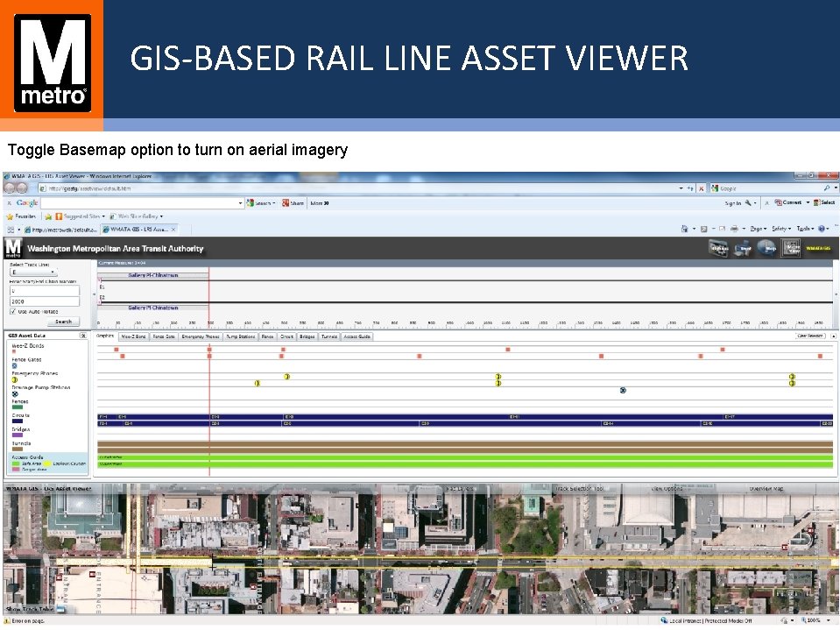
Task: Select the WMATA GIS - LRS Asset browser tab
Action: pyautogui.click(x=139, y=230)
